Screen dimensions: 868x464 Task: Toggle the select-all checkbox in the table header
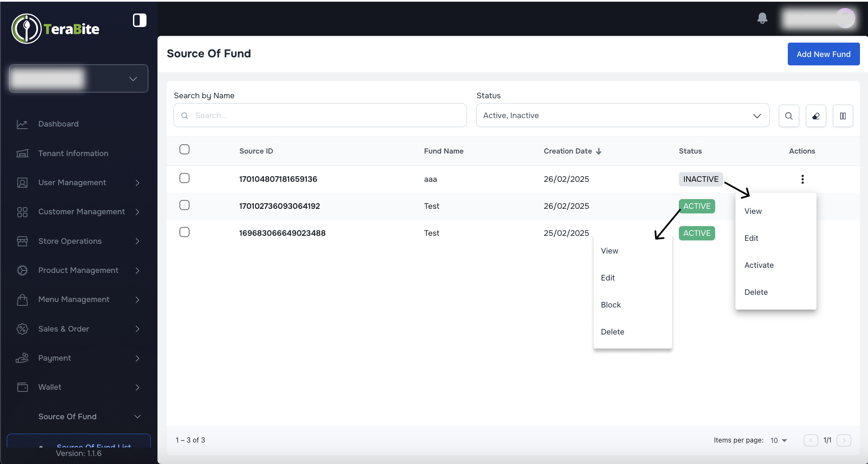click(184, 149)
